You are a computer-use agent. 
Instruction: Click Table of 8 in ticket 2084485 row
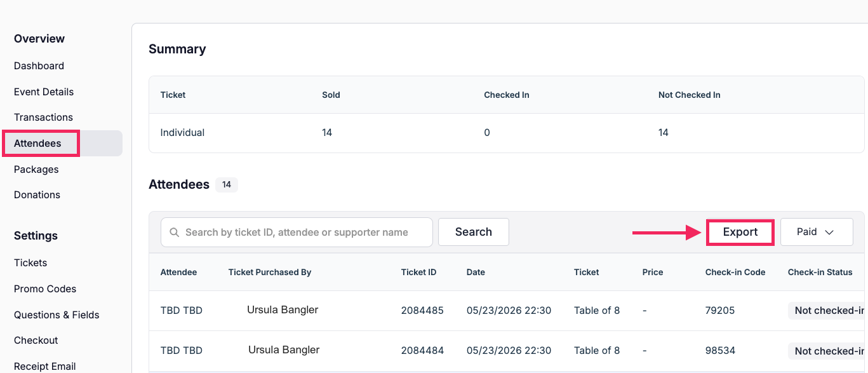point(597,311)
